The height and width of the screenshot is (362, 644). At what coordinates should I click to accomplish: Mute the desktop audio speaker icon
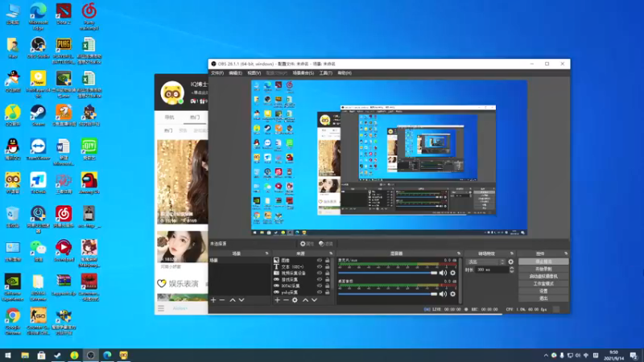coord(443,294)
